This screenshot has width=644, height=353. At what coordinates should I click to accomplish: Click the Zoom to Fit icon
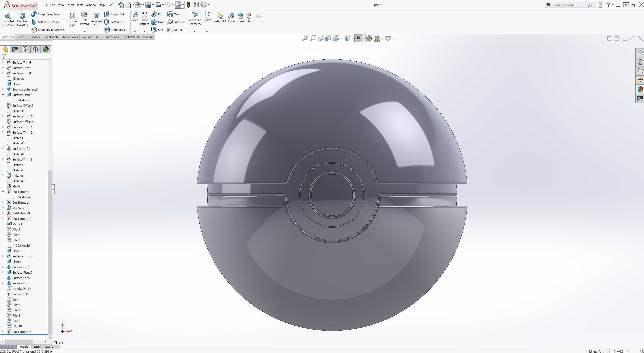pos(305,38)
